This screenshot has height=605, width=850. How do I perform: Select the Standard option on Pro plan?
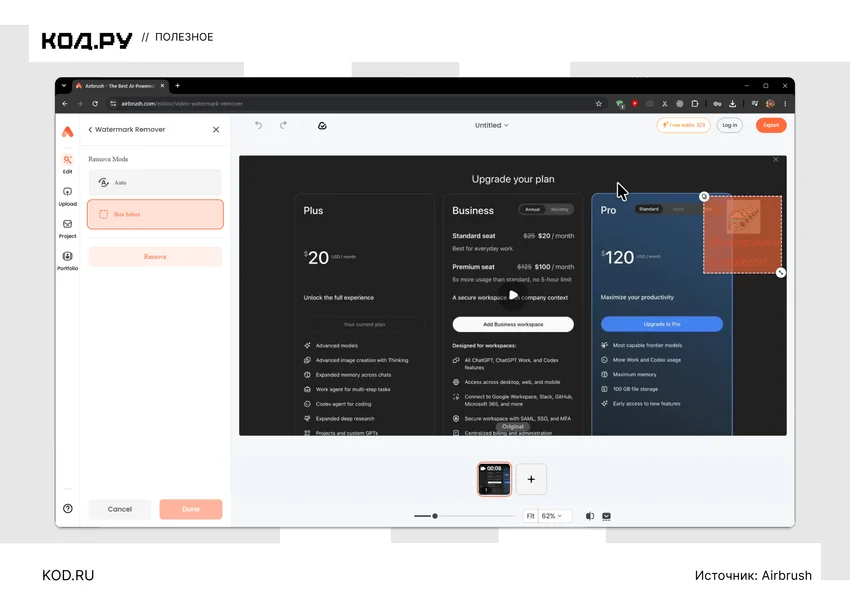pos(649,209)
